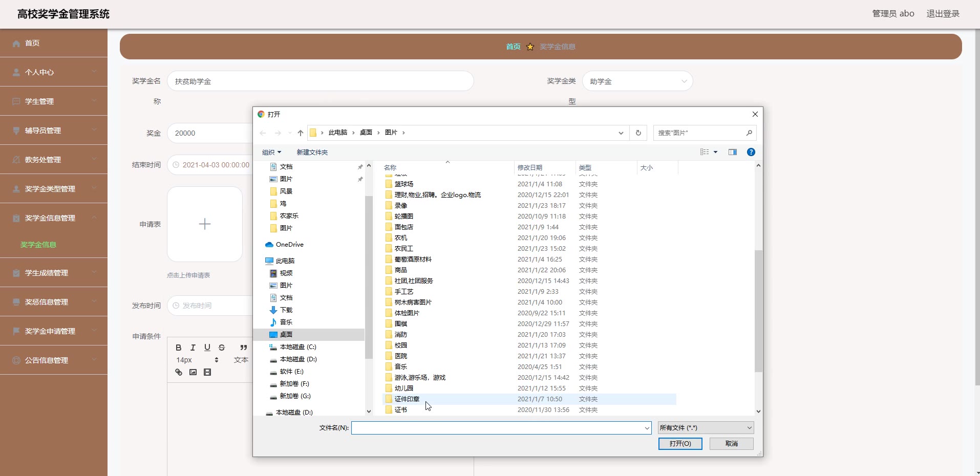This screenshot has width=980, height=476.
Task: Expand the 学生成绩管理 menu chevron
Action: tap(94, 272)
